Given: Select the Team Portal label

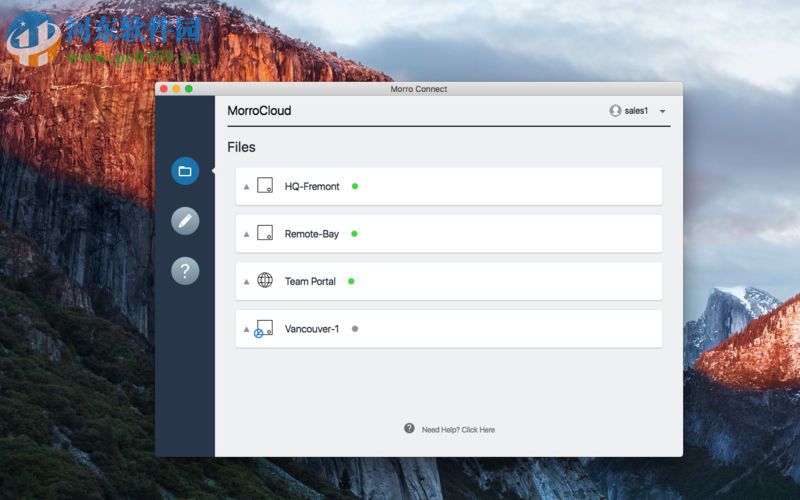Looking at the screenshot, I should click(310, 281).
